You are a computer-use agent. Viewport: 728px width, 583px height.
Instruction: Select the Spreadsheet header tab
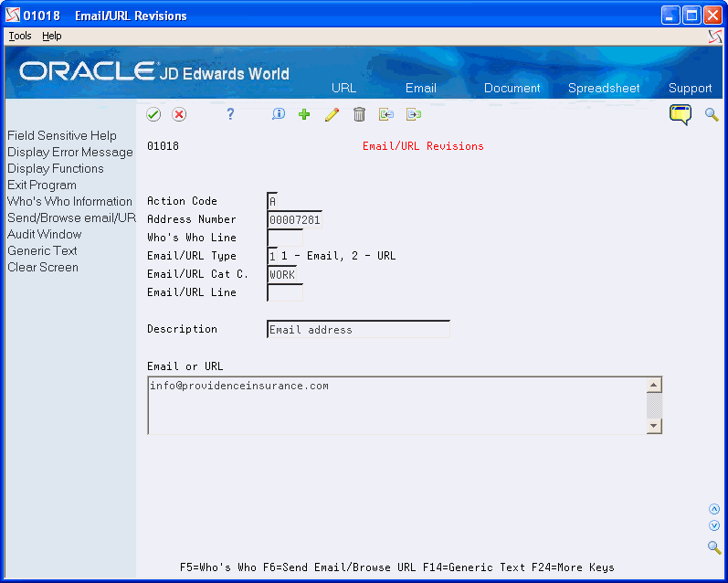click(604, 88)
